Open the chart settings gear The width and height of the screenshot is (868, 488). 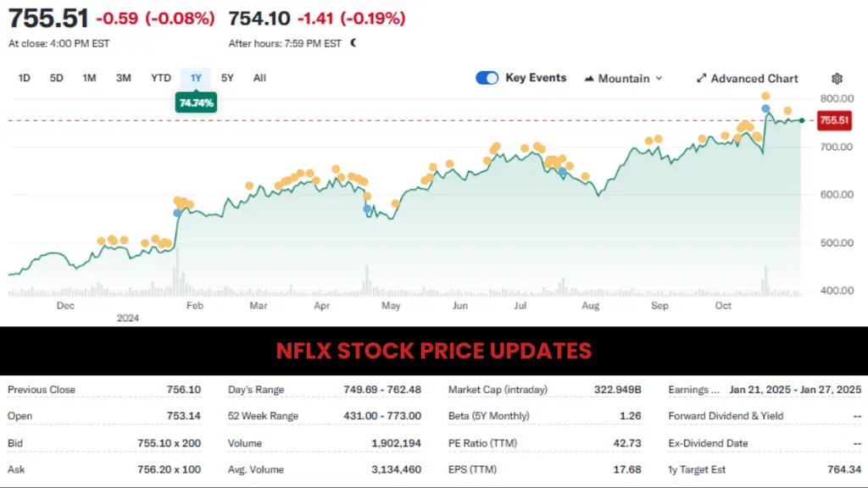(x=837, y=78)
